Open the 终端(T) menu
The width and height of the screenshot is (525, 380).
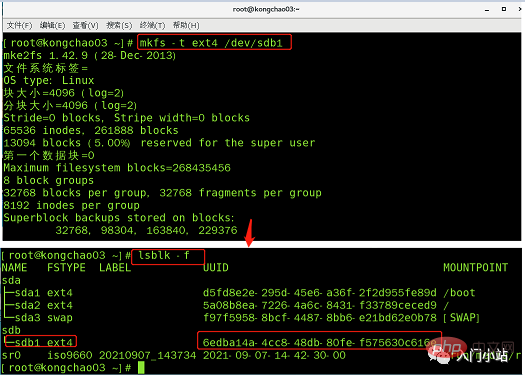152,25
